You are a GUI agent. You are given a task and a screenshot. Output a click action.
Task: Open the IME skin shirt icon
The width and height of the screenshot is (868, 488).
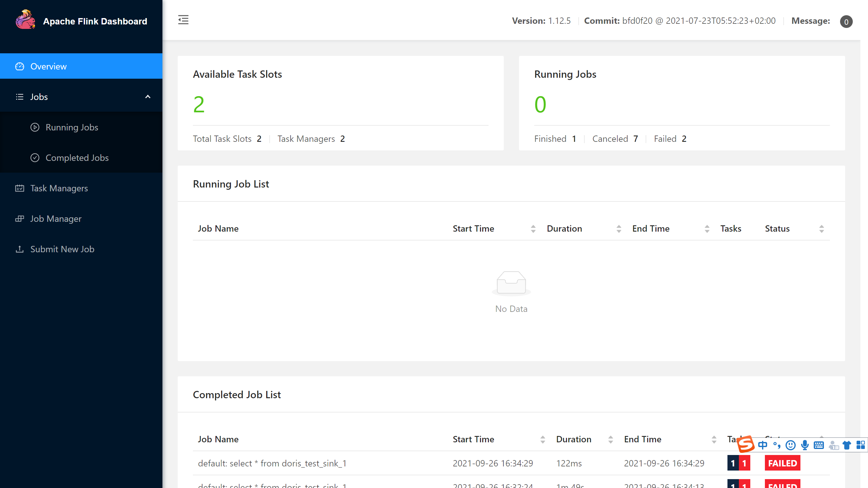[846, 445]
